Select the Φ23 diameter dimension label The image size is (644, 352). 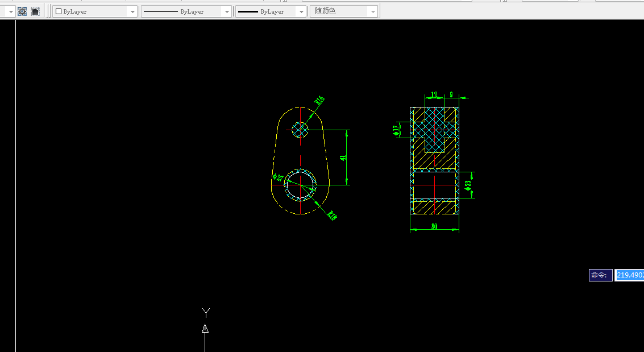[468, 185]
